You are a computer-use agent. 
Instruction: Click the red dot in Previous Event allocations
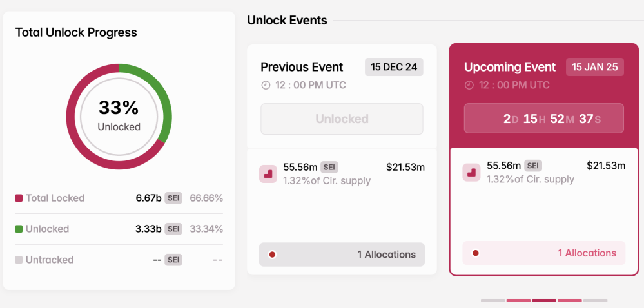coord(272,255)
